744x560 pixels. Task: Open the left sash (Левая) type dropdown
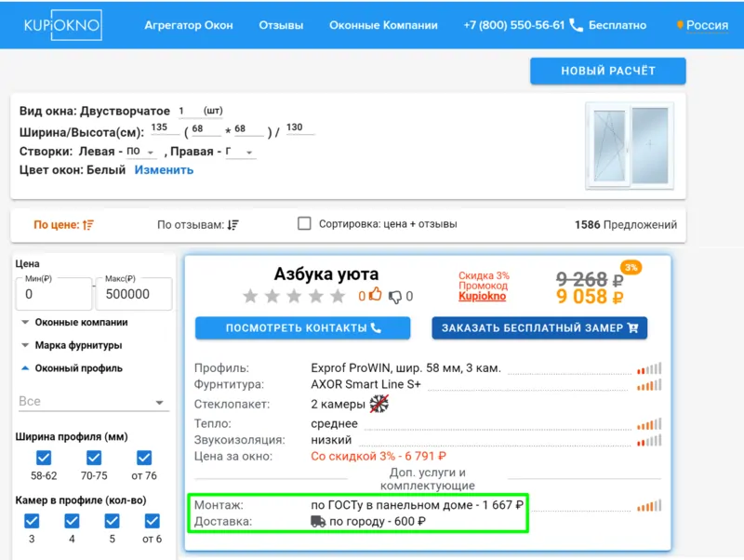pyautogui.click(x=141, y=152)
